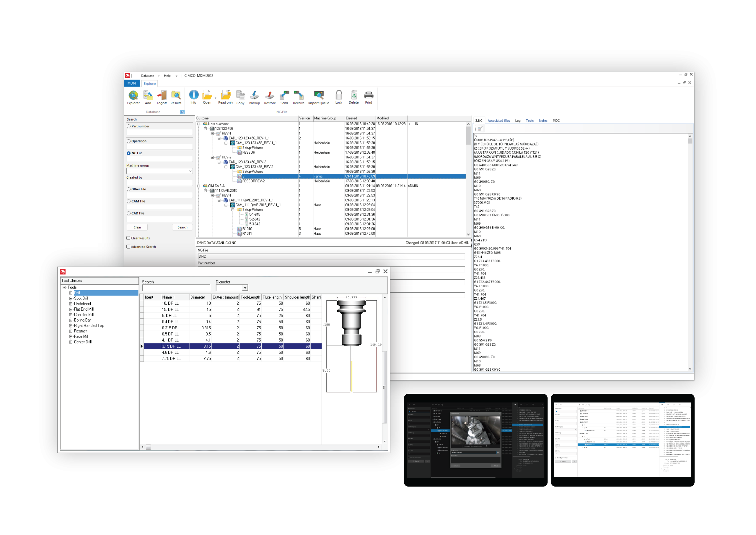Open the Results icon

click(x=176, y=98)
